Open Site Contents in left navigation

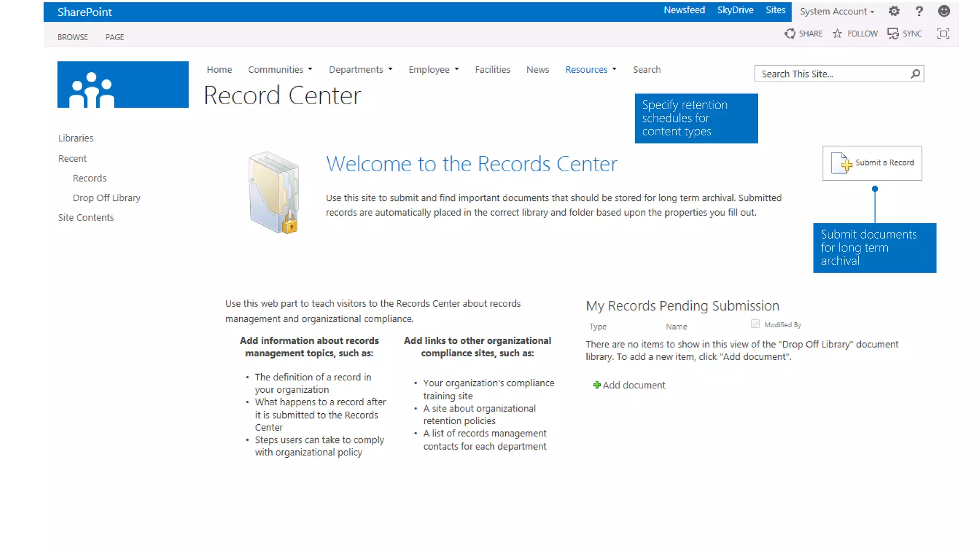(86, 218)
